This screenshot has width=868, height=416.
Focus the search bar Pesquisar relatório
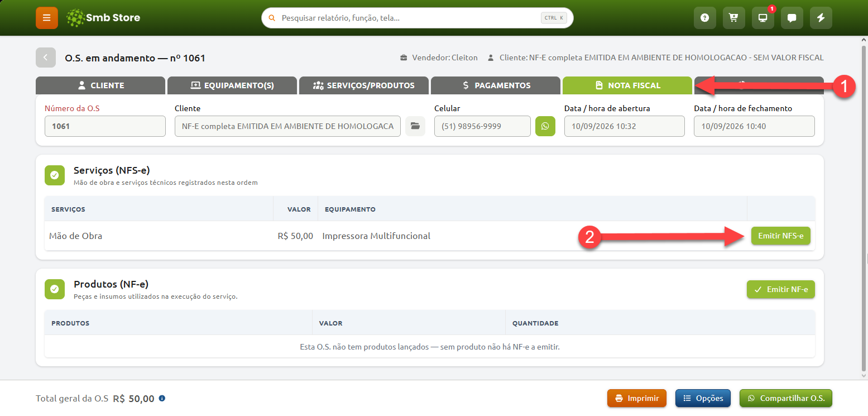coord(418,18)
